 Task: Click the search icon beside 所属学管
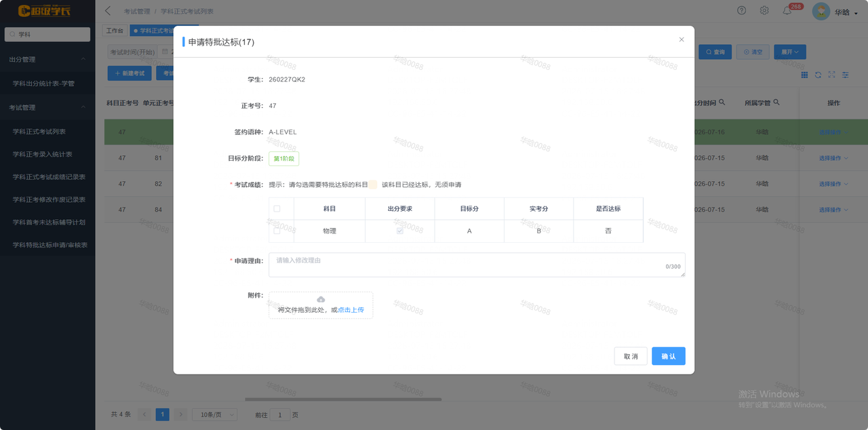coord(776,102)
